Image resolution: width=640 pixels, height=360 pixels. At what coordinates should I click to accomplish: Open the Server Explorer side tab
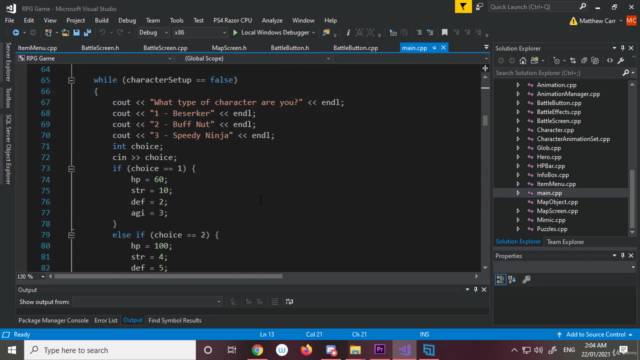[8, 62]
